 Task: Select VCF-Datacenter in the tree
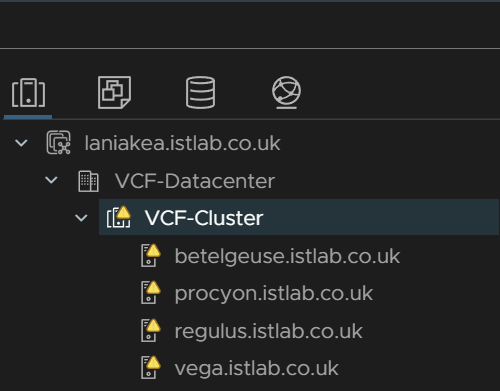point(195,181)
